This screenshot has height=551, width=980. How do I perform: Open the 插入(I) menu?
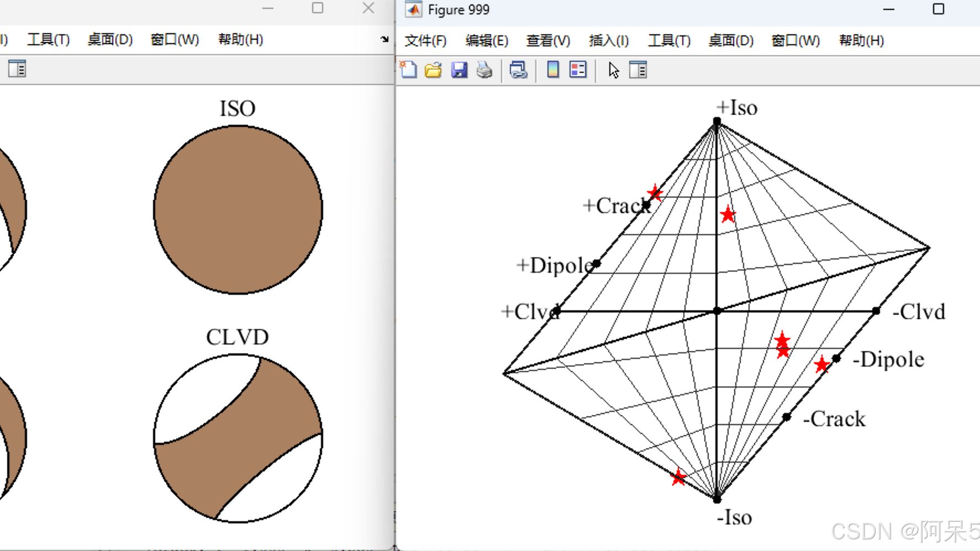(x=608, y=40)
